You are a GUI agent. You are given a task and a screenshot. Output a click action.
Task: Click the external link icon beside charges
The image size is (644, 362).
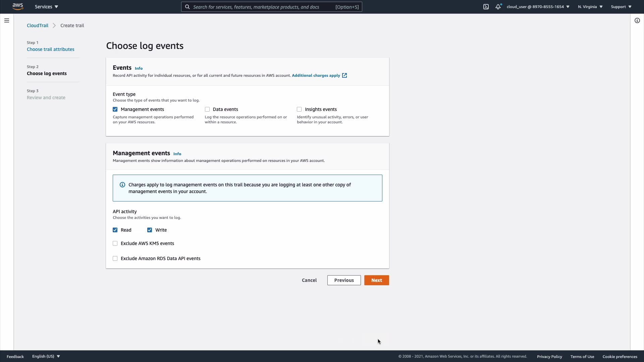click(344, 75)
